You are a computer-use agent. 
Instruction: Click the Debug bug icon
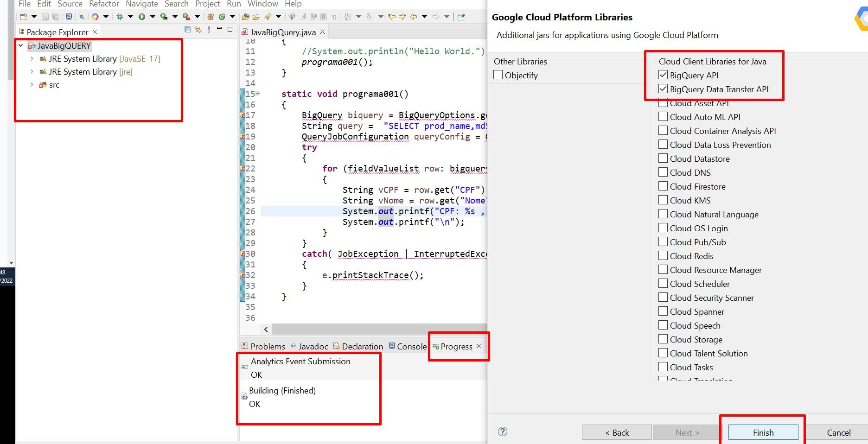coord(120,17)
